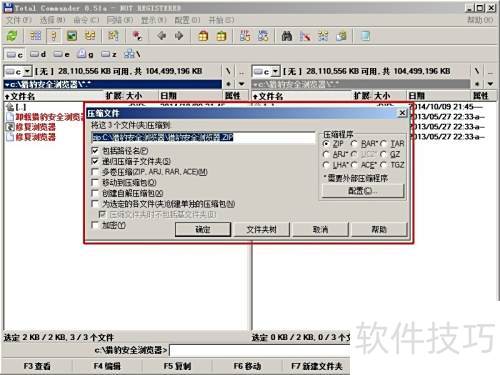Click the left gift-box pack icon

click(x=203, y=36)
